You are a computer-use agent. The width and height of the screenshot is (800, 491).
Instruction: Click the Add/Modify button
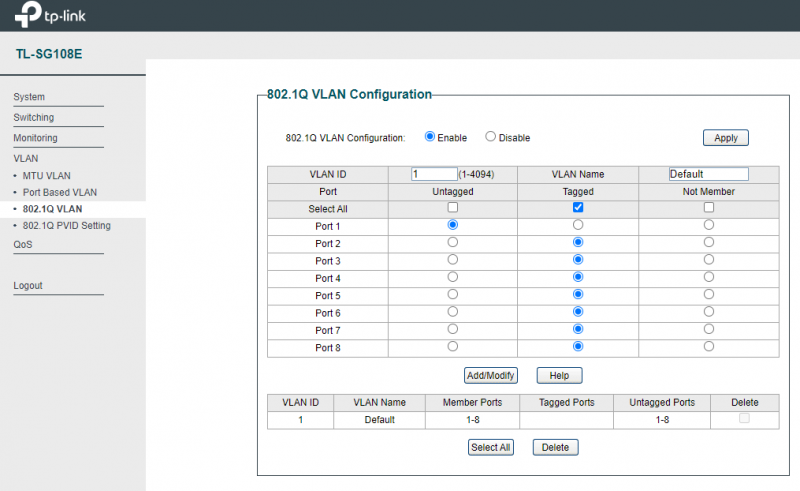pyautogui.click(x=491, y=376)
